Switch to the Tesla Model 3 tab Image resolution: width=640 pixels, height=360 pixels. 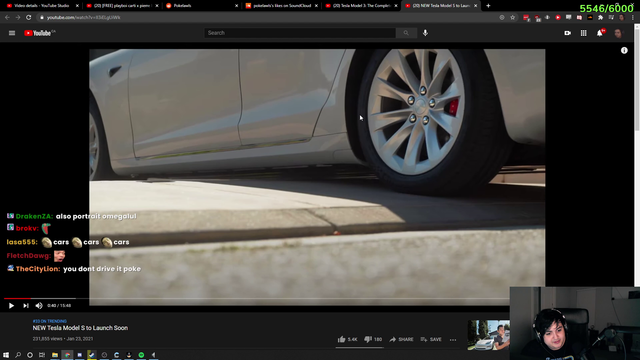361,6
